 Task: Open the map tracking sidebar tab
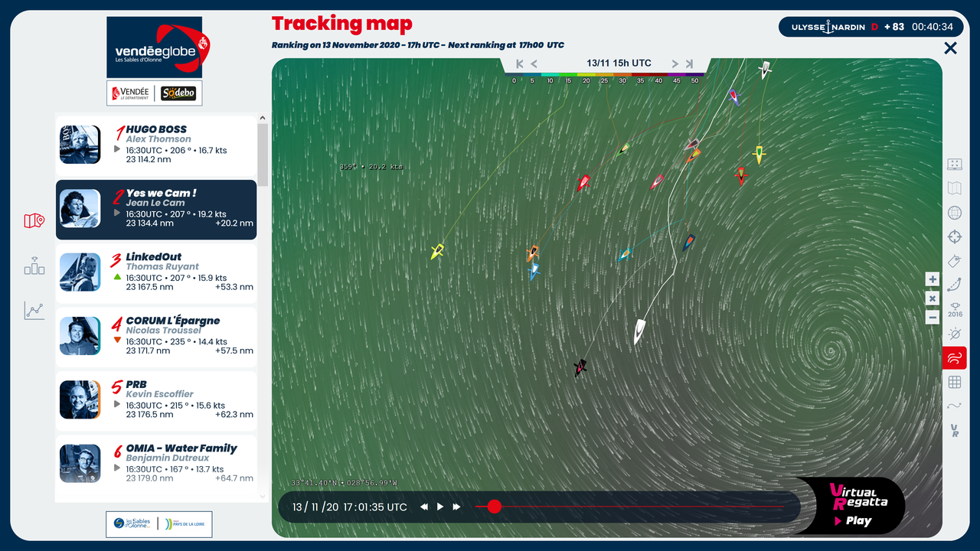click(34, 221)
